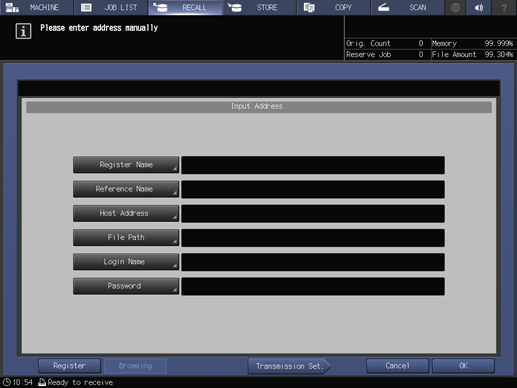
Task: Open help with the question mark icon
Action: [x=504, y=7]
